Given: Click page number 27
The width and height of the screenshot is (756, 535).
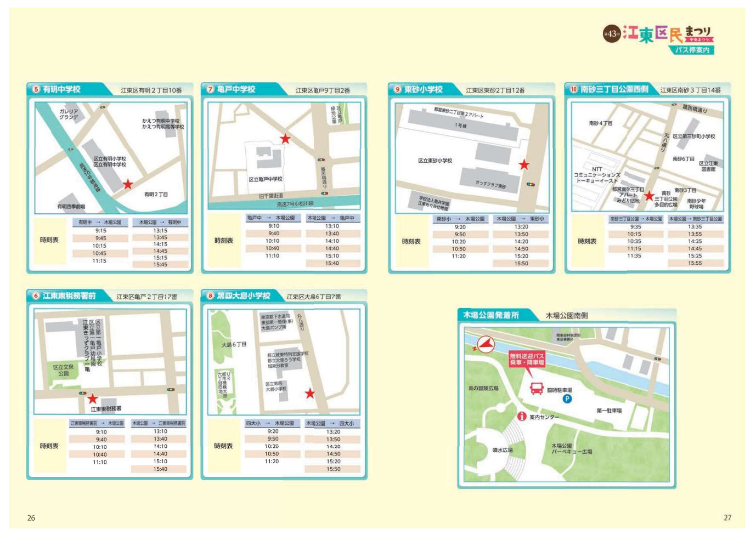Looking at the screenshot, I should [x=727, y=517].
